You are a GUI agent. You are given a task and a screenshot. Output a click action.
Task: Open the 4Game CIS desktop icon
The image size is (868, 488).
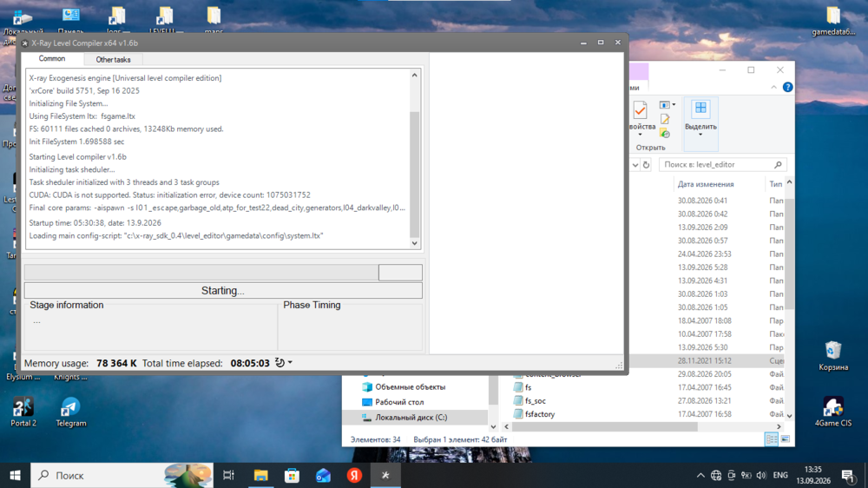pos(833,411)
